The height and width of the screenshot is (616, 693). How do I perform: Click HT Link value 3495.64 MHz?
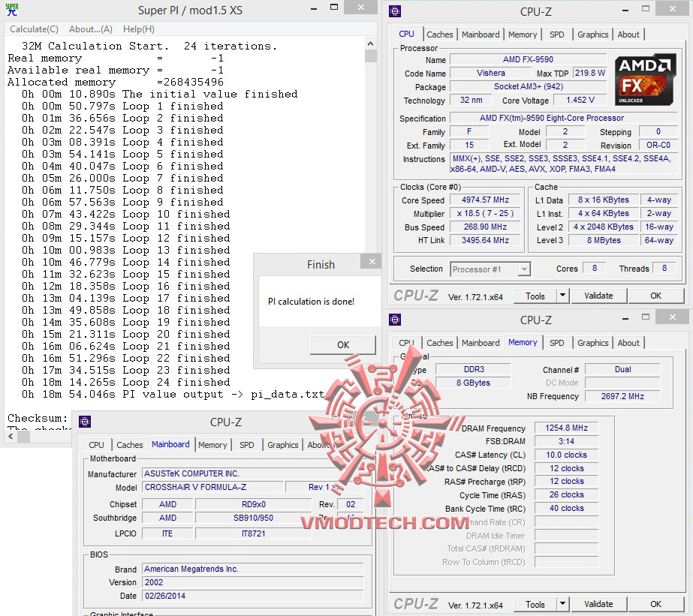point(485,240)
